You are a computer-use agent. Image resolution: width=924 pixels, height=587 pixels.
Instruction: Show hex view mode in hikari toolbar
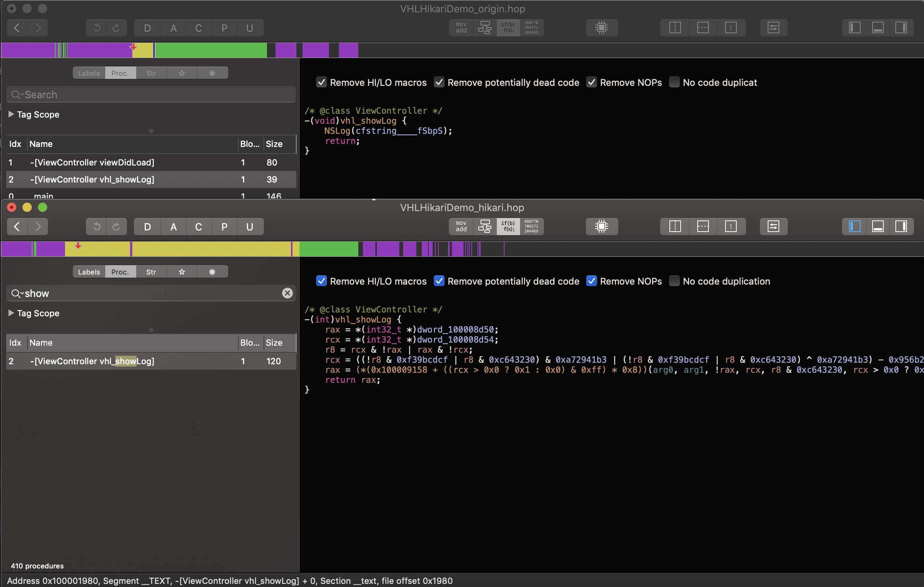coord(531,227)
